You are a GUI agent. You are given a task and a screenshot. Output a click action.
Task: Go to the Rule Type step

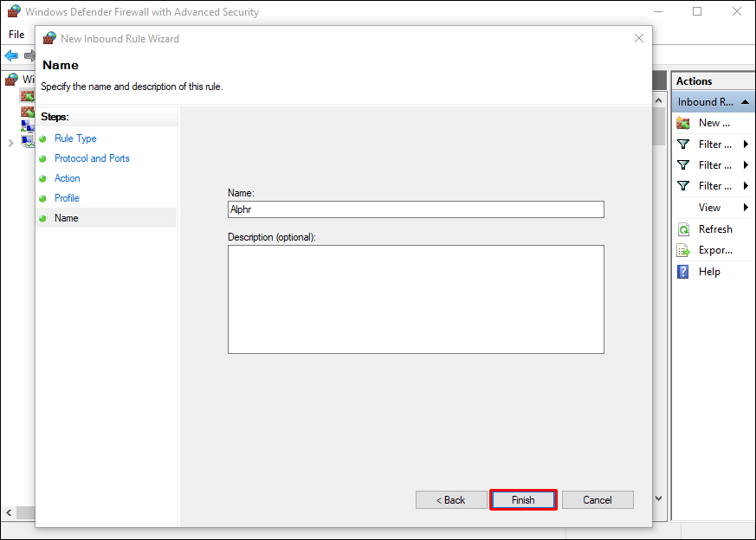tap(75, 138)
